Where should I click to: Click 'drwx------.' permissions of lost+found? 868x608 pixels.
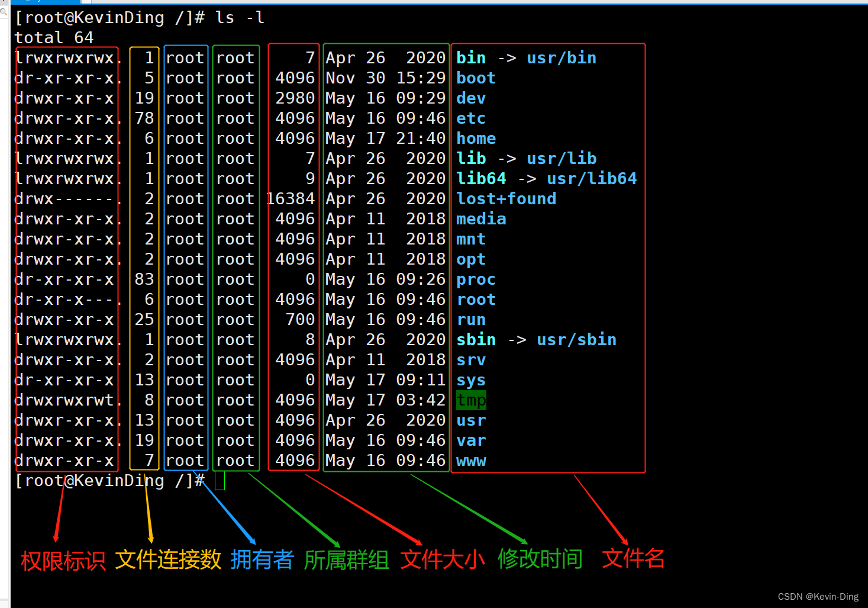pos(67,199)
